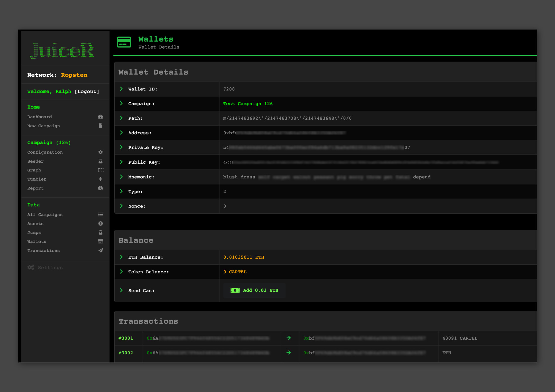Open Wallets under Data
Image resolution: width=555 pixels, height=392 pixels.
pyautogui.click(x=37, y=242)
